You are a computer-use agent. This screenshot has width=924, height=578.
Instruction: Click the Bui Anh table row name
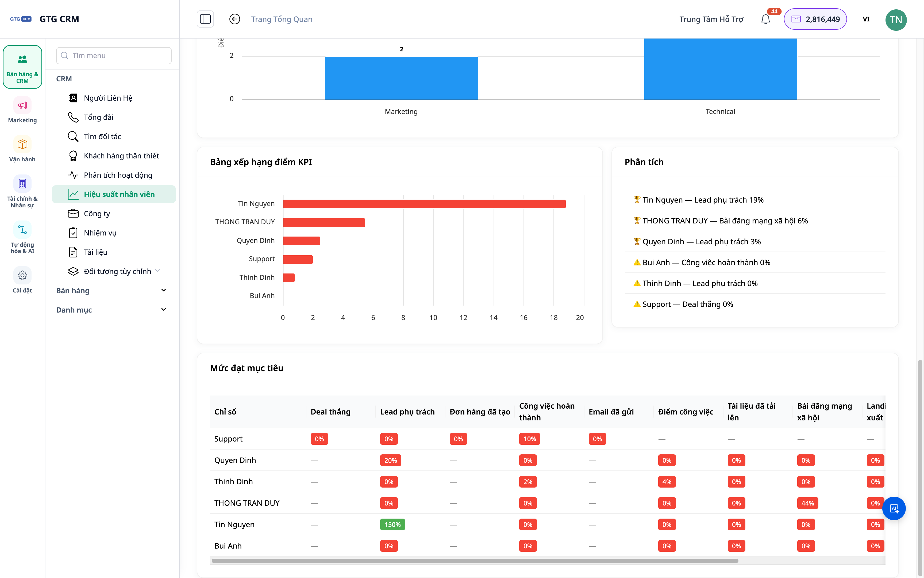[228, 546]
